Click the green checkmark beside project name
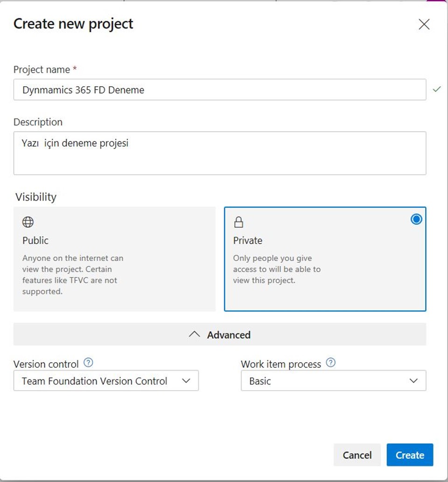 (437, 90)
